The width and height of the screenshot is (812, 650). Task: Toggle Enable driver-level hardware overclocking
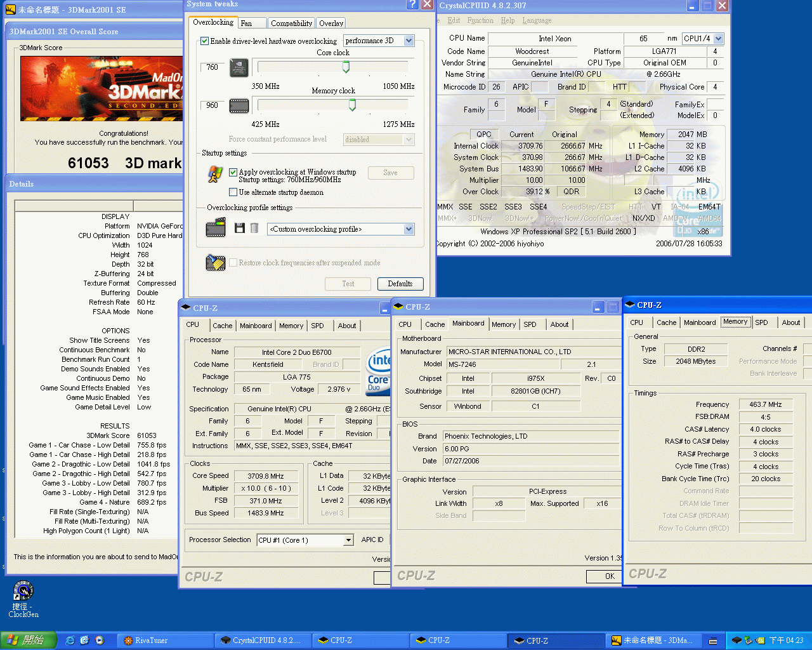click(x=205, y=41)
